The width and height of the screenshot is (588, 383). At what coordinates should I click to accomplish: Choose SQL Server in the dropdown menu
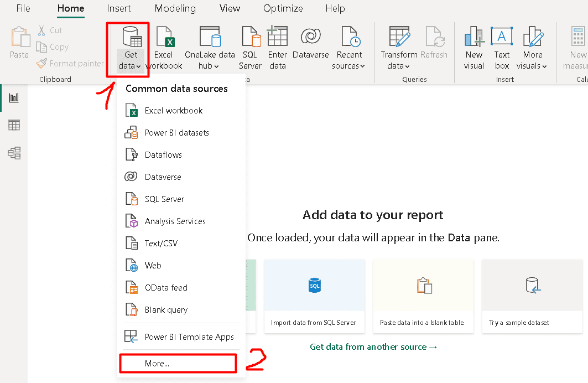pos(181,199)
